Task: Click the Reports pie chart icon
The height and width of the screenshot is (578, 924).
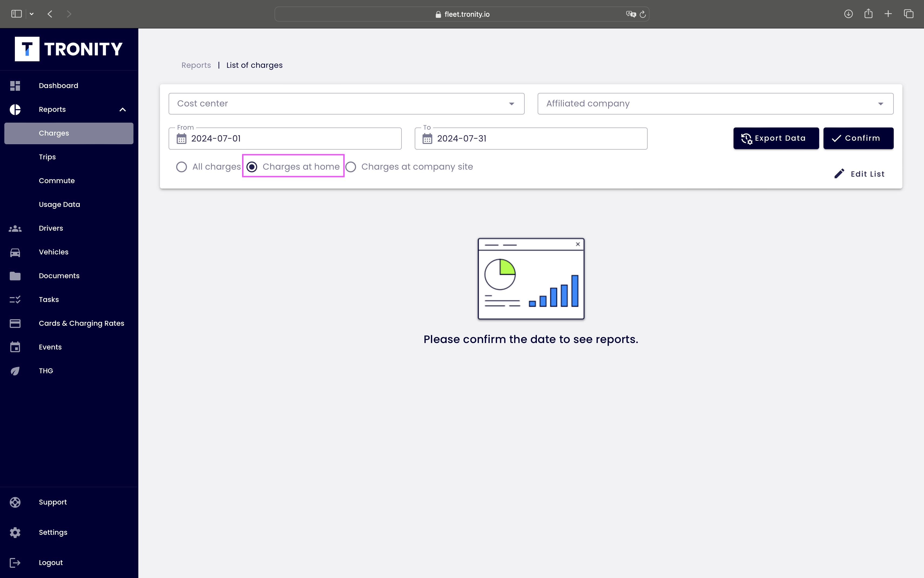Action: 15,110
